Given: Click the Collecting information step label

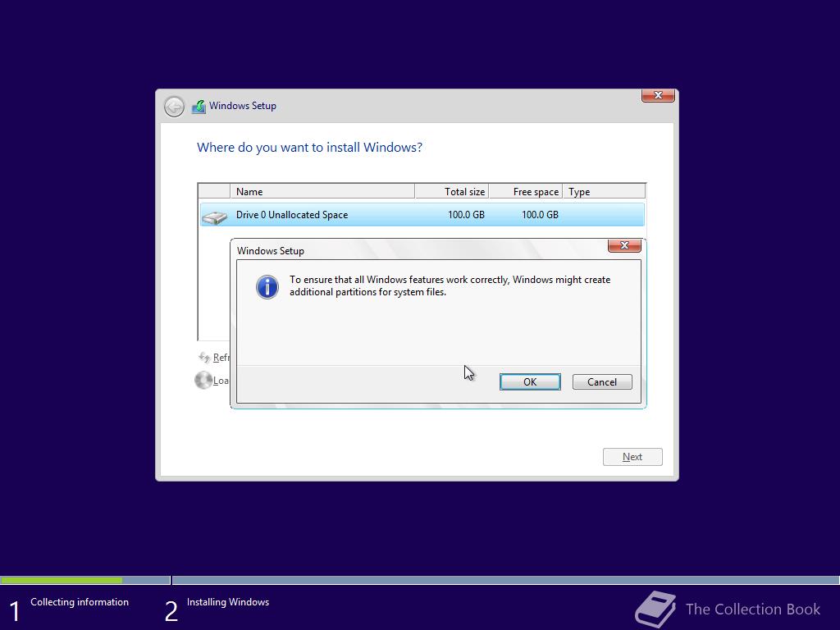Looking at the screenshot, I should point(80,602).
